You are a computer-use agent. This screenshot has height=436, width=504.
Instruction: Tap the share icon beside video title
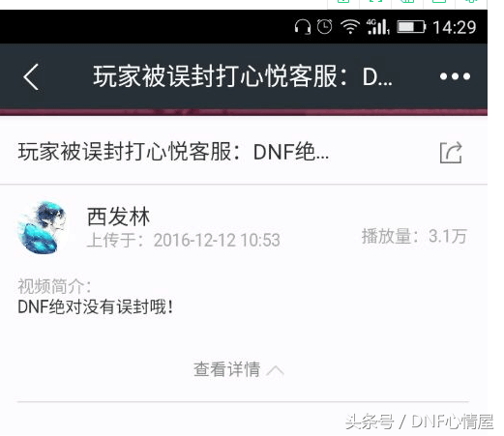[451, 153]
